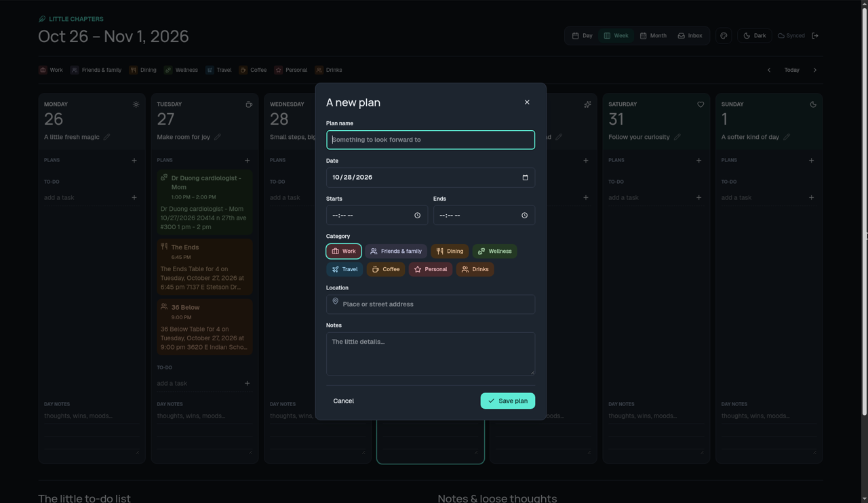Select the Wellness category chip
Viewport: 868px width, 503px height.
494,251
